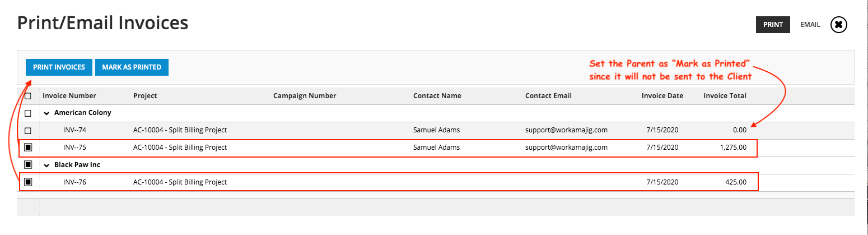Click the 1,275.00 invoice total
This screenshot has width=868, height=235.
(x=734, y=148)
